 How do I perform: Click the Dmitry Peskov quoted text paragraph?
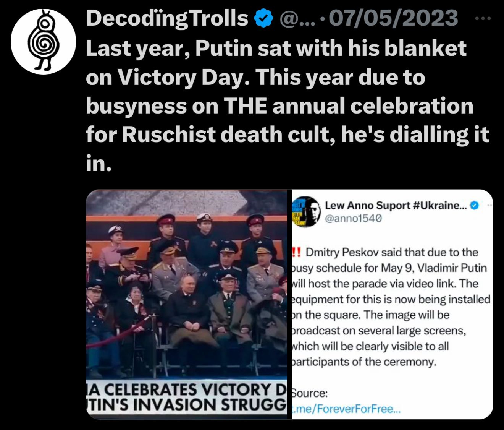click(x=391, y=307)
